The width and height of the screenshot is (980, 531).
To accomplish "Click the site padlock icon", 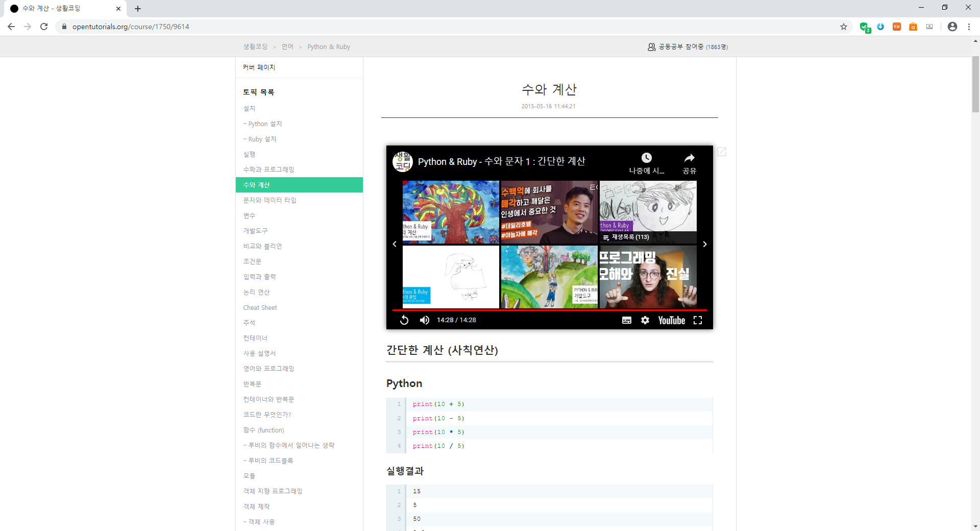I will (64, 27).
